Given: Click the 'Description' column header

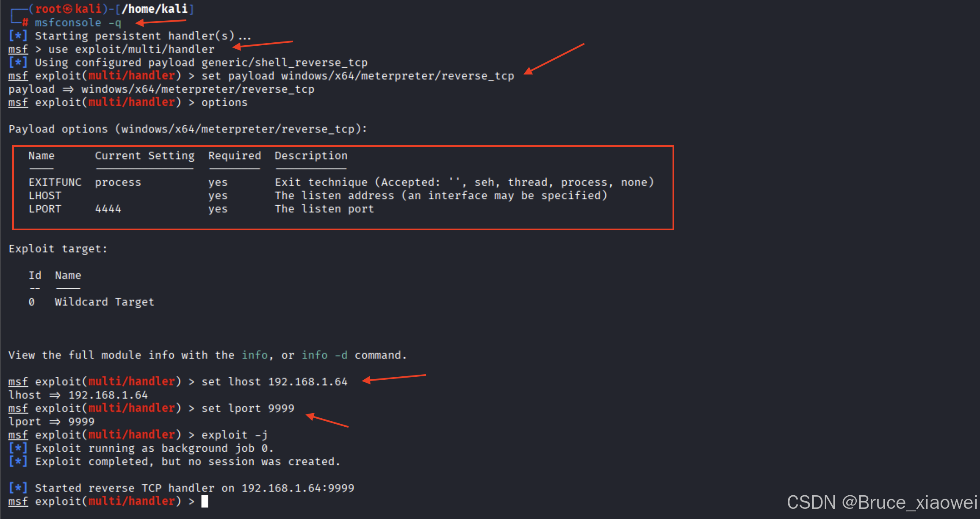Looking at the screenshot, I should pos(311,155).
